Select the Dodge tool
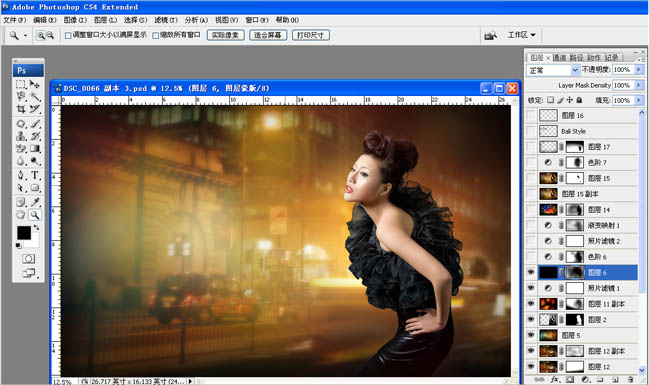 (x=35, y=161)
